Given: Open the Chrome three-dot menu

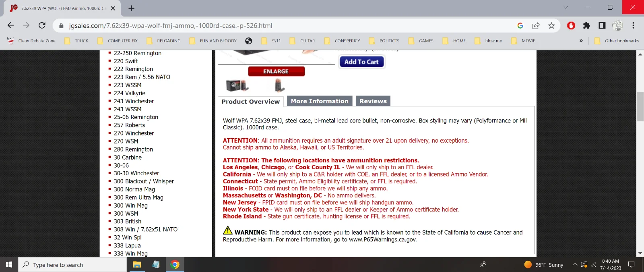Looking at the screenshot, I should coord(633,26).
